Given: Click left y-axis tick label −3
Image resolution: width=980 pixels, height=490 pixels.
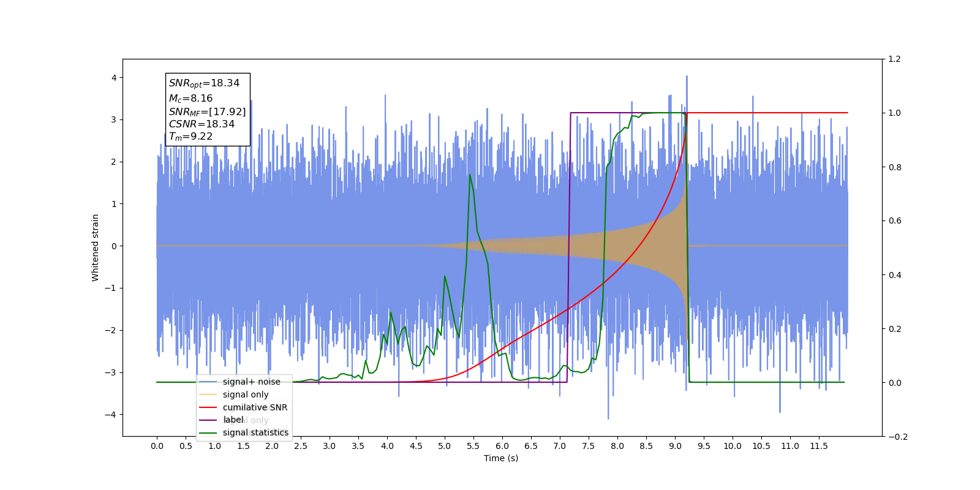Looking at the screenshot, I should [x=110, y=372].
